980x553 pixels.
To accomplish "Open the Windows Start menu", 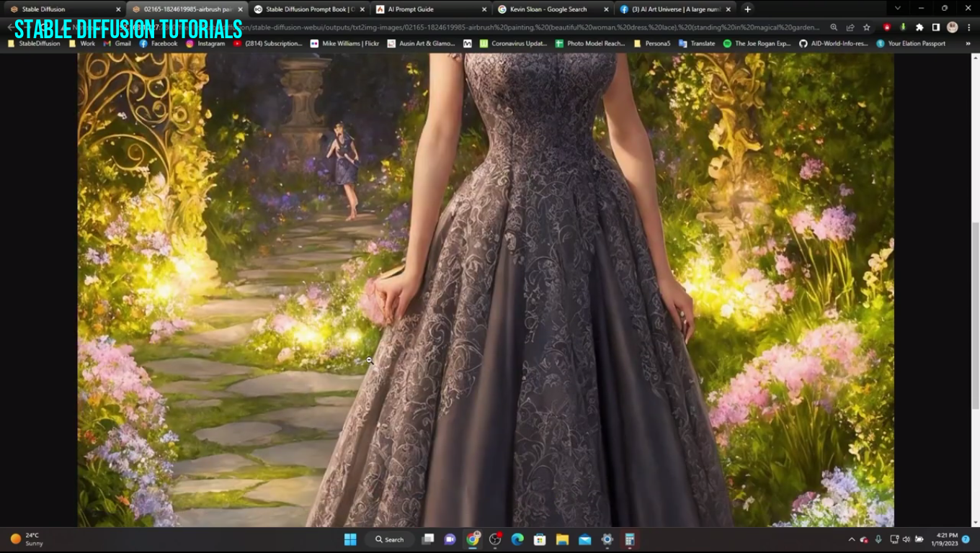I will (x=350, y=539).
